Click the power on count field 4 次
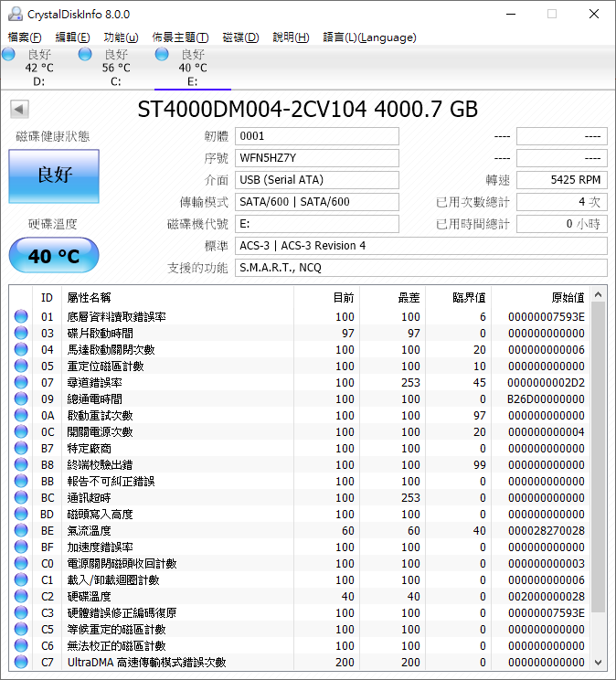This screenshot has height=680, width=616. pos(562,202)
